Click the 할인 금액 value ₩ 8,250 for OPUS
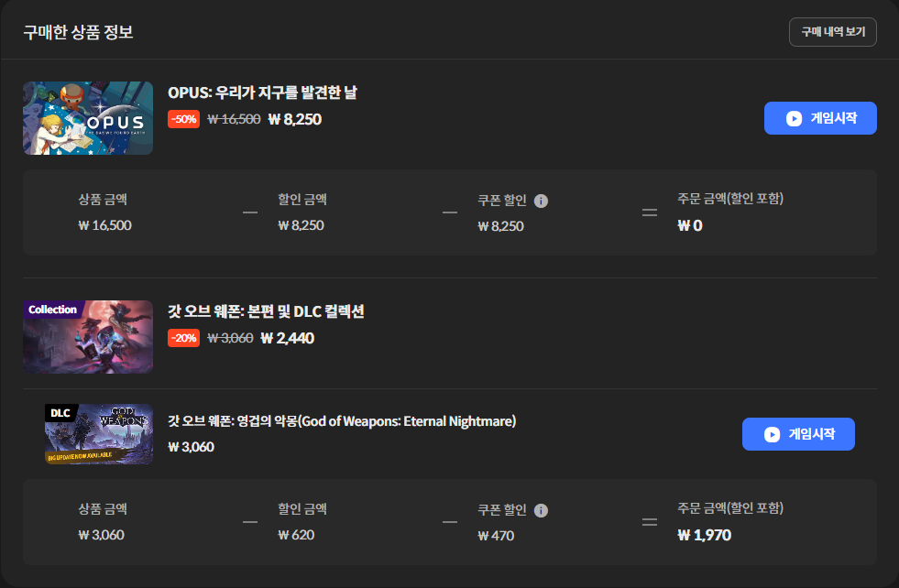This screenshot has height=588, width=899. 301,225
